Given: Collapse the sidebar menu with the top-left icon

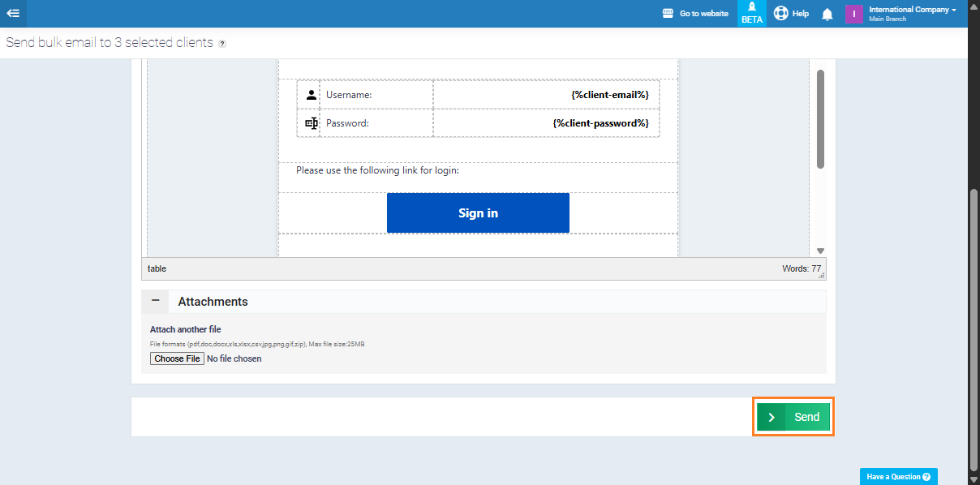Looking at the screenshot, I should pyautogui.click(x=13, y=14).
